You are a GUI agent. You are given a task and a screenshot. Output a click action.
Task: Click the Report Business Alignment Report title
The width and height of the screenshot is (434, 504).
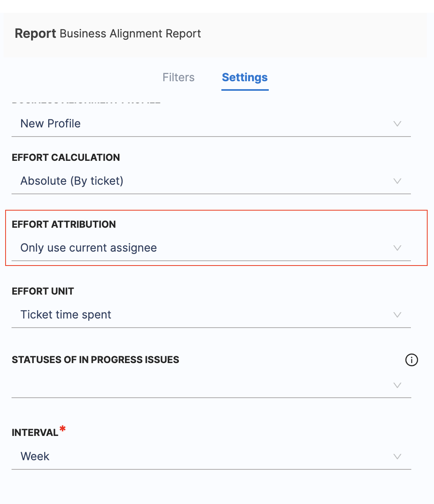pyautogui.click(x=108, y=33)
